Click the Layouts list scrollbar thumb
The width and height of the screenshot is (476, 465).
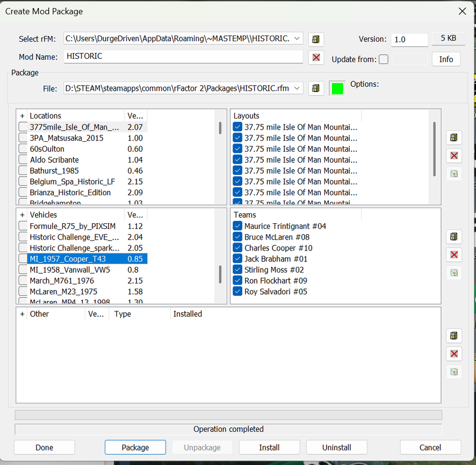tap(434, 149)
